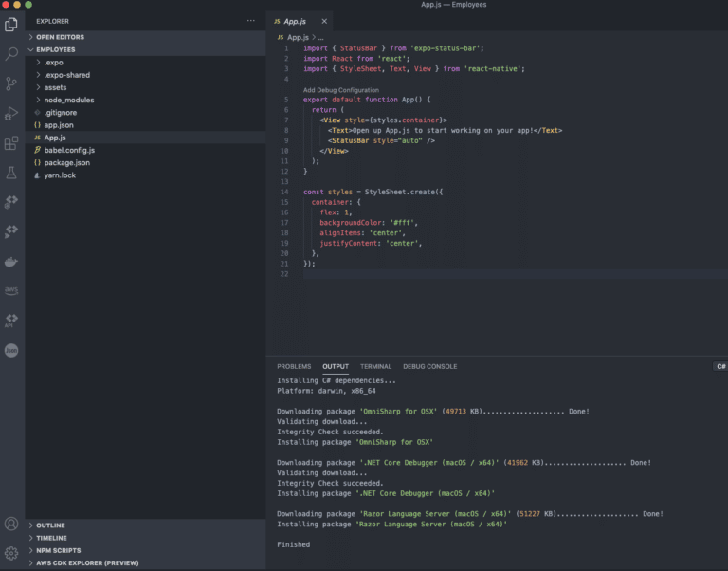
Task: Expand the Outline section
Action: point(145,525)
